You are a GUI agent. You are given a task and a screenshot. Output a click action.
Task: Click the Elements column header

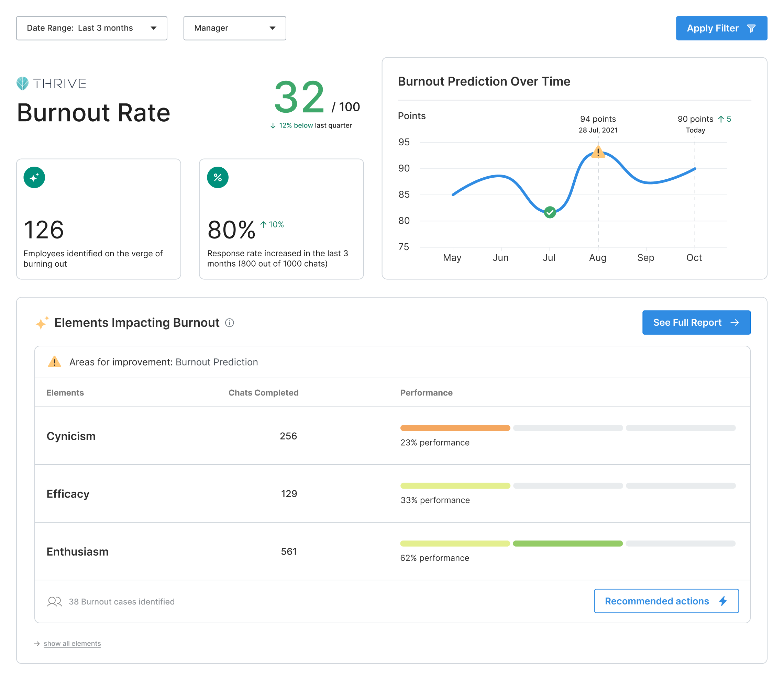(x=65, y=393)
